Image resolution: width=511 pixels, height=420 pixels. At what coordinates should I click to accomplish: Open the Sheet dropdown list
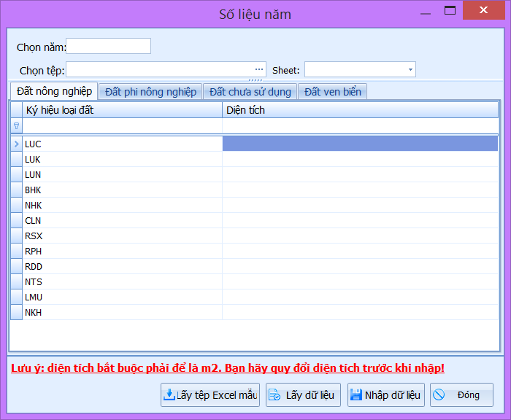tap(411, 70)
